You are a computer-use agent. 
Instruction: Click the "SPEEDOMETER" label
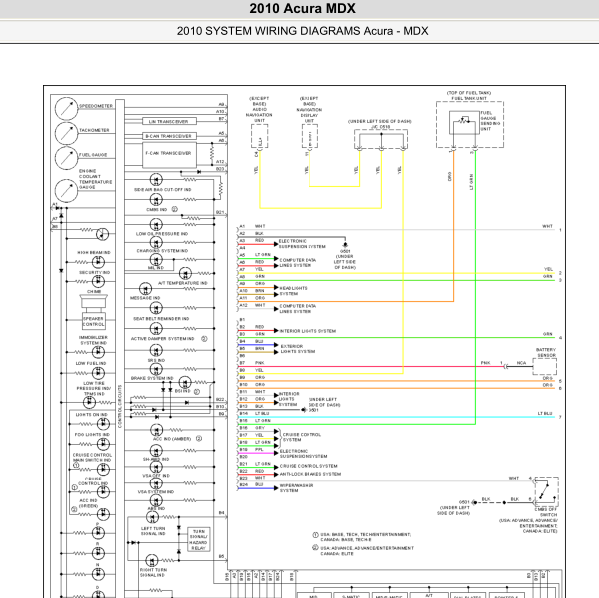click(96, 106)
